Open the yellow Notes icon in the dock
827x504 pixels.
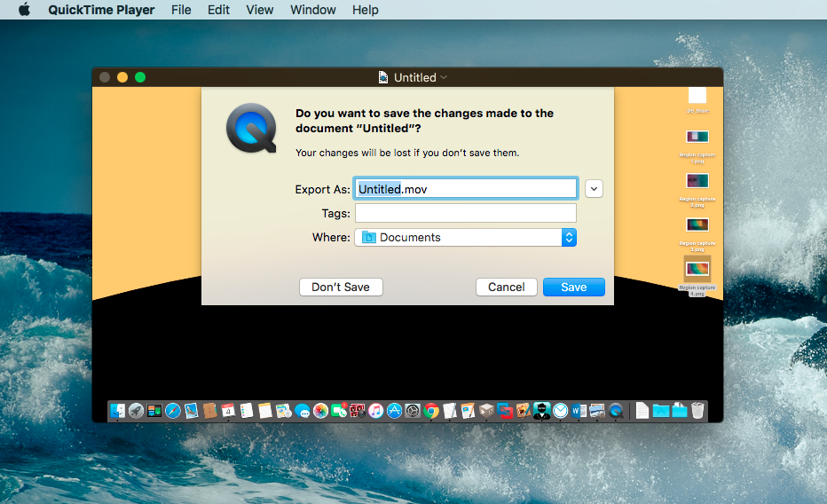pyautogui.click(x=265, y=411)
